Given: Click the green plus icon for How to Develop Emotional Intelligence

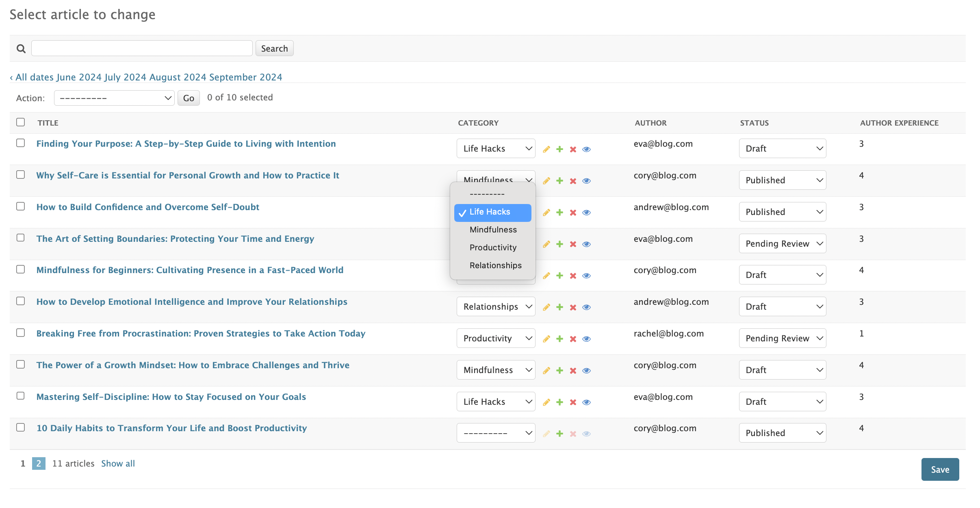Looking at the screenshot, I should pyautogui.click(x=559, y=307).
